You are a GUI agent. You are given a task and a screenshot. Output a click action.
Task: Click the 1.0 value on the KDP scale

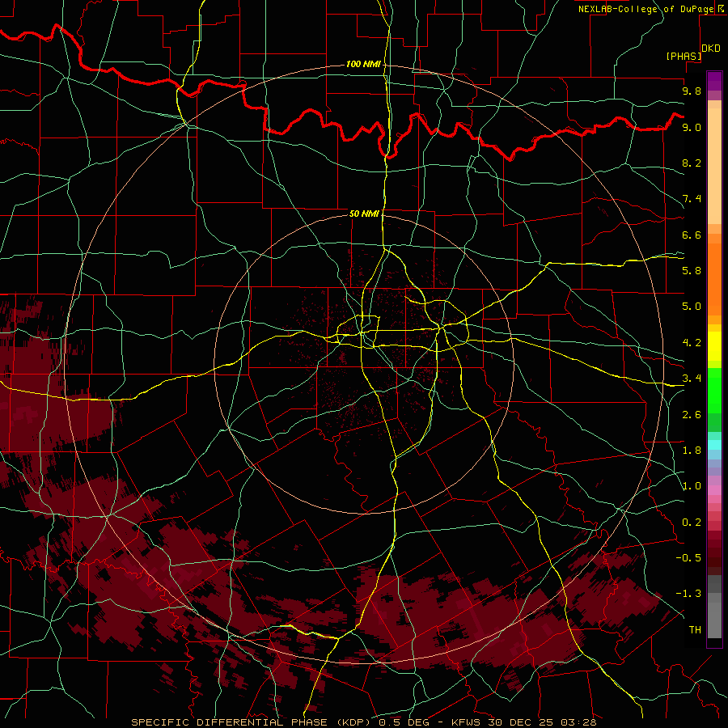(x=692, y=486)
